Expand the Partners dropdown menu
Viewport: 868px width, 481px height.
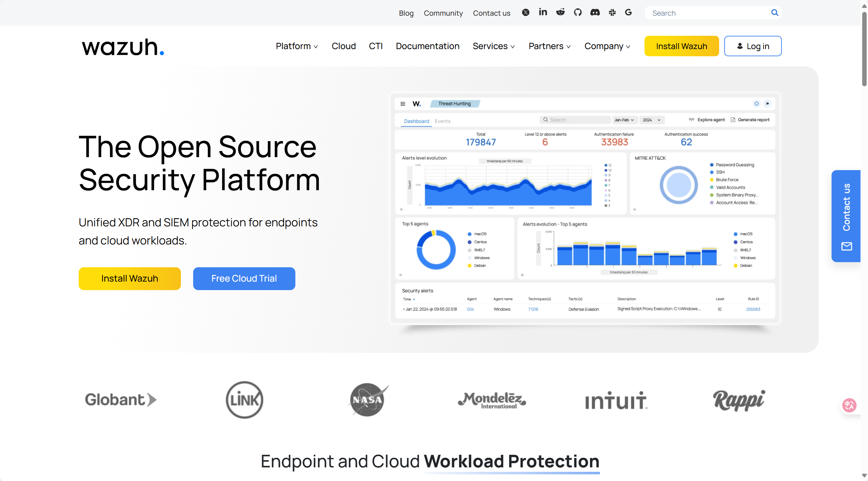(x=549, y=46)
